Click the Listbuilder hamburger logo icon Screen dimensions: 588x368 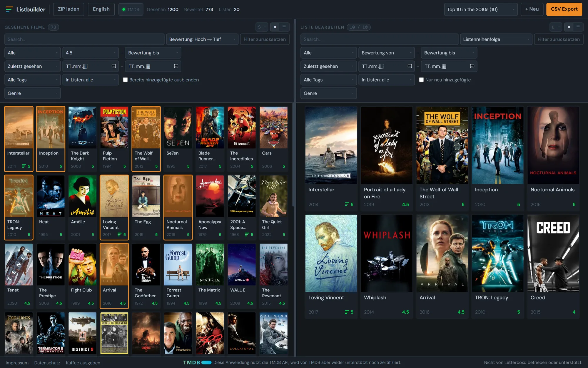click(9, 9)
